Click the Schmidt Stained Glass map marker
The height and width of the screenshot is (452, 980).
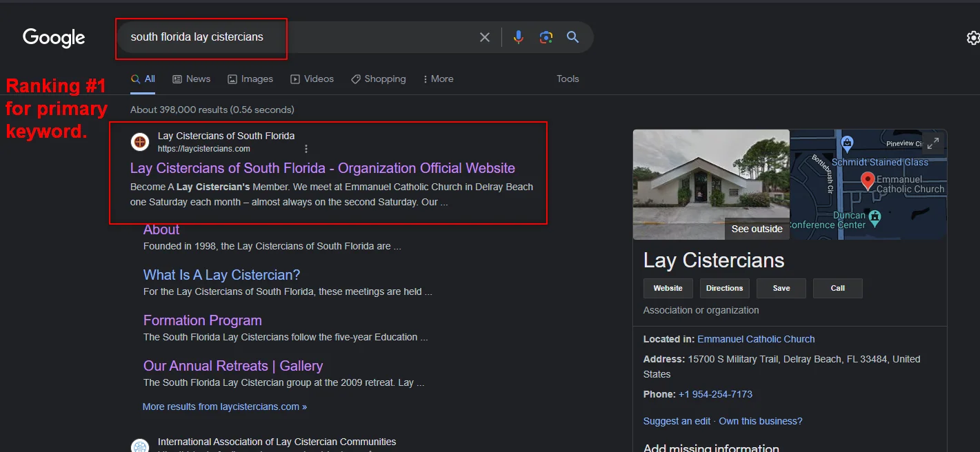tap(848, 143)
